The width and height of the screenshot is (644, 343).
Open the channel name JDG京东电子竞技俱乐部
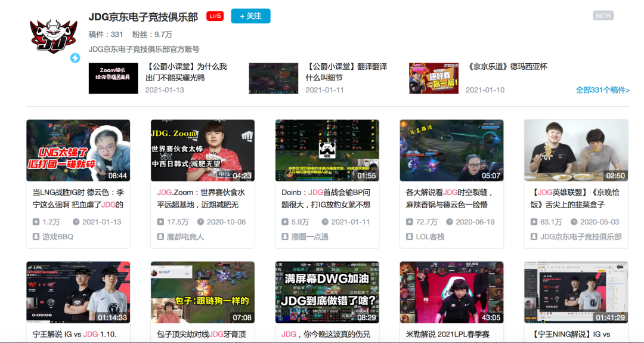pyautogui.click(x=143, y=17)
